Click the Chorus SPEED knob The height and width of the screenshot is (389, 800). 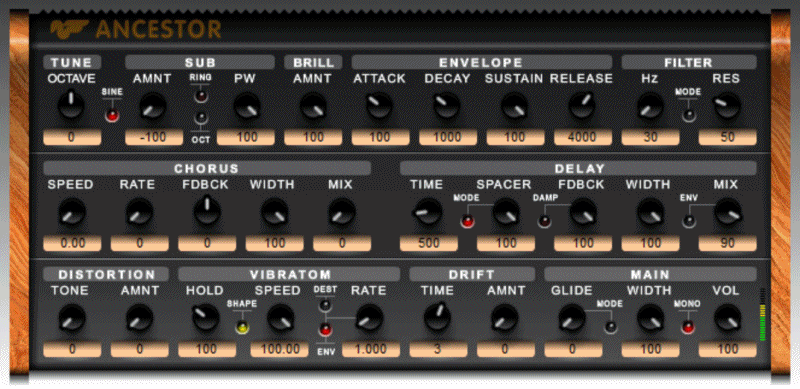[x=71, y=212]
